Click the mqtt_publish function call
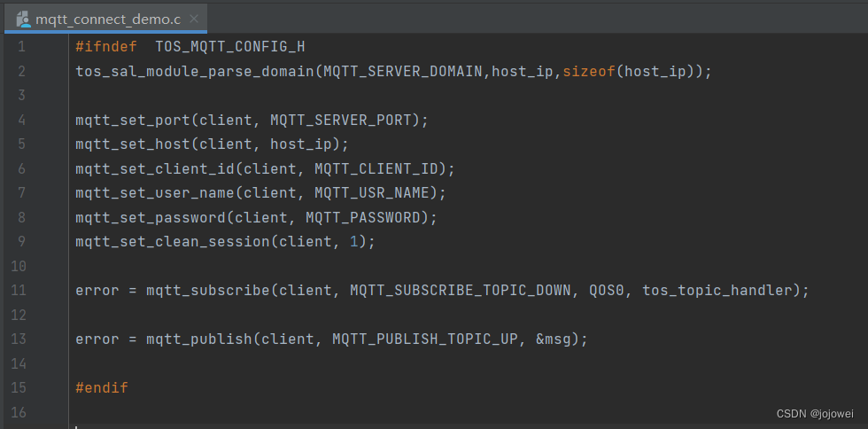The width and height of the screenshot is (868, 429). [199, 339]
